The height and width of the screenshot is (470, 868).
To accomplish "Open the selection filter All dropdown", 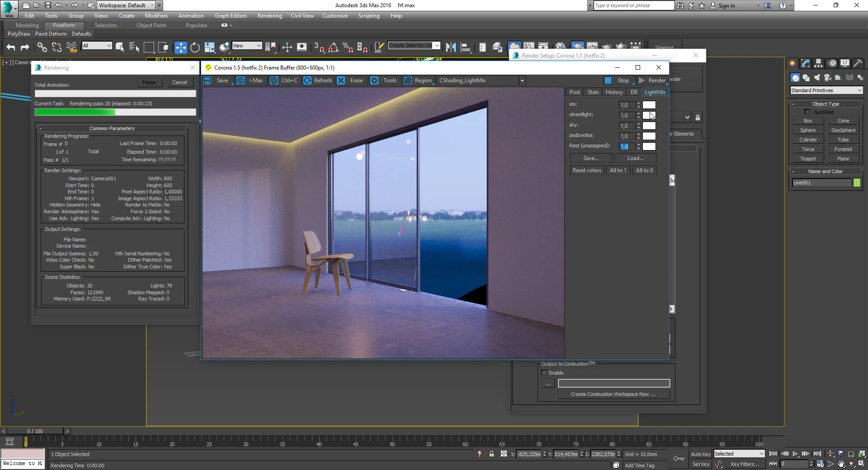I will click(x=97, y=46).
